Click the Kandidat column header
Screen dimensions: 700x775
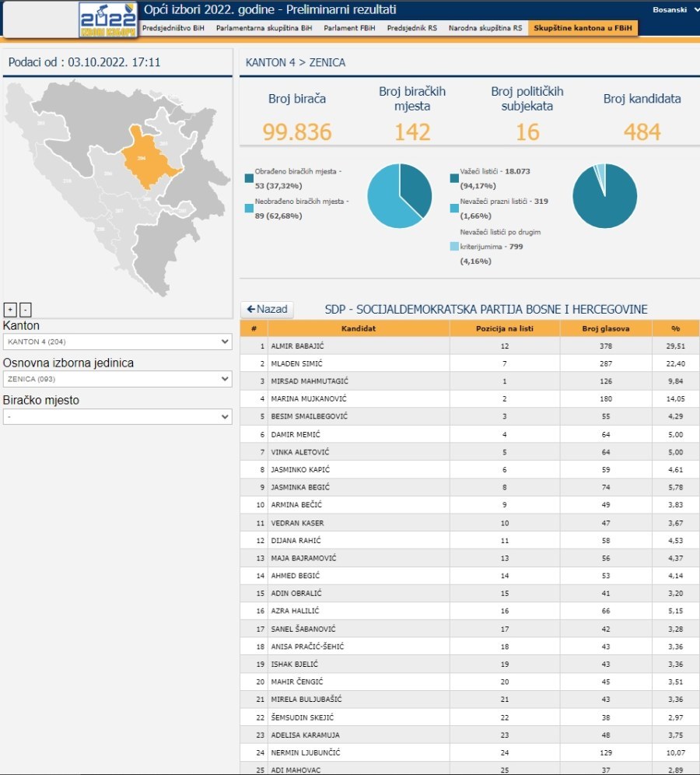coord(358,328)
